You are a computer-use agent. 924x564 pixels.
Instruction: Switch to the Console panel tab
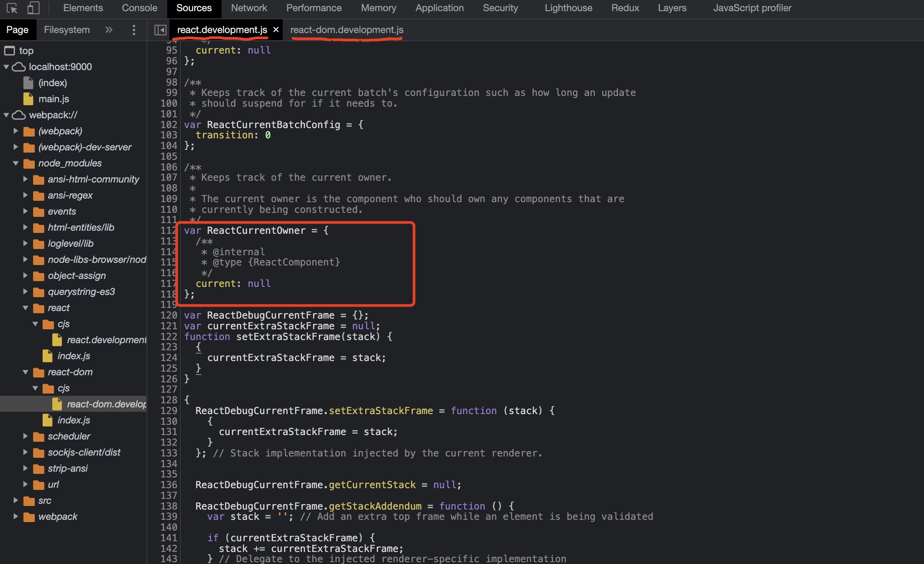139,8
